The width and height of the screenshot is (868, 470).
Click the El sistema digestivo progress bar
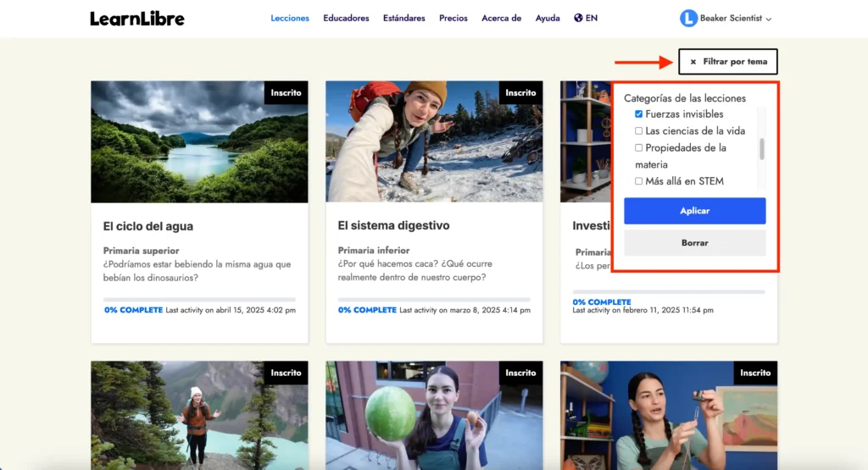click(x=434, y=299)
